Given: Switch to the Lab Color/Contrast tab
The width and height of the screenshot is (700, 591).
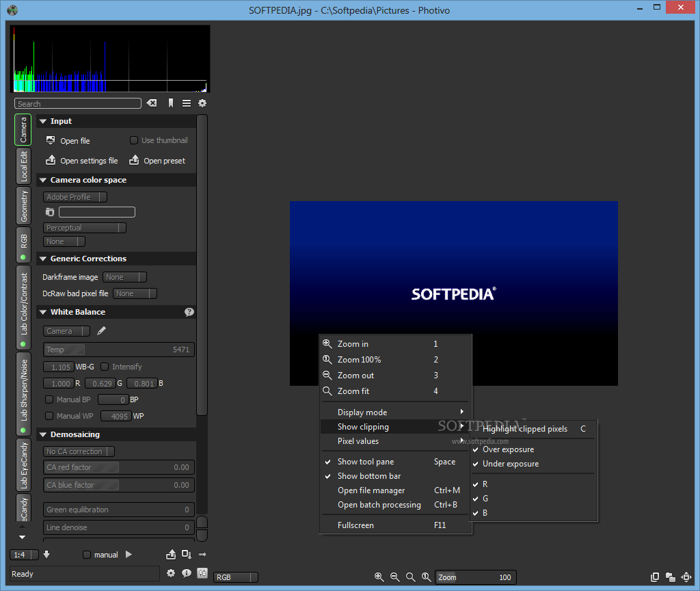Looking at the screenshot, I should click(24, 307).
